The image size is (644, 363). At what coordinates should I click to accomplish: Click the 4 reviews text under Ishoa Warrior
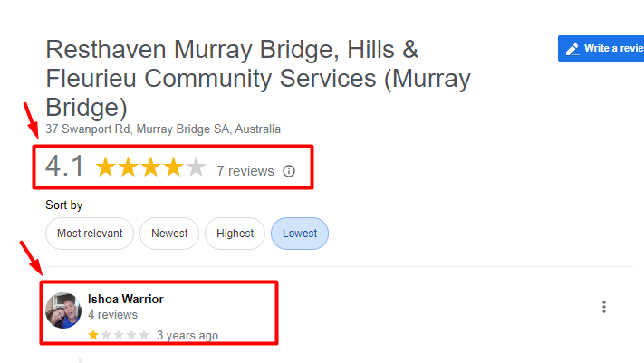(x=112, y=314)
